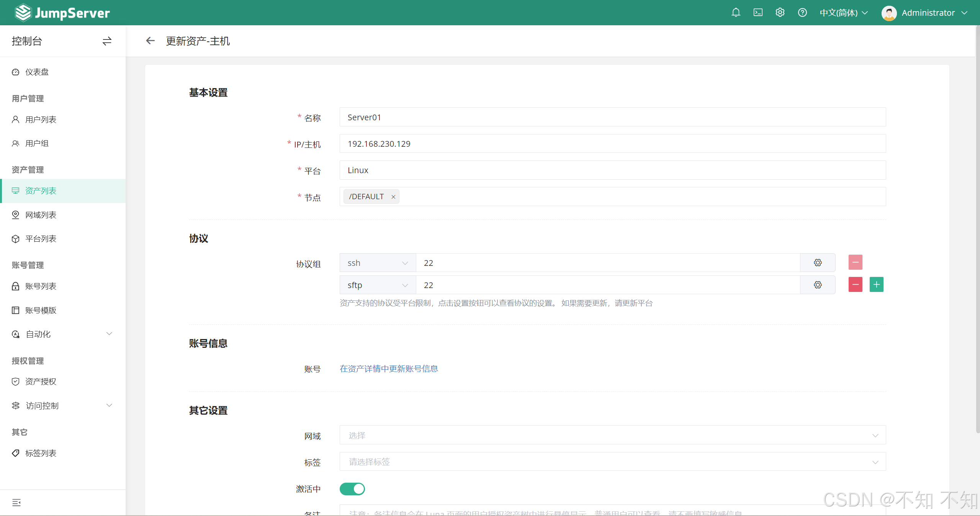Open settings gear for ssh protocol

[818, 263]
